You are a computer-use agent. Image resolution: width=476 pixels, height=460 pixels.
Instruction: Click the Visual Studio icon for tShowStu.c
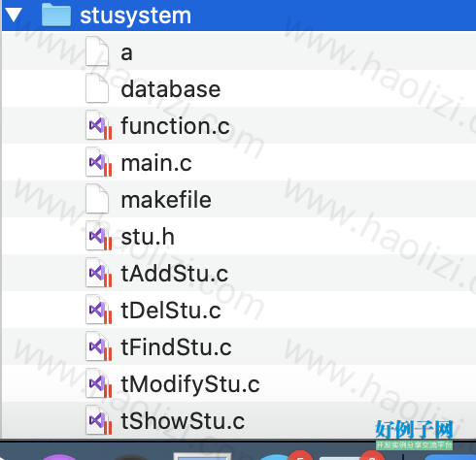(x=99, y=420)
